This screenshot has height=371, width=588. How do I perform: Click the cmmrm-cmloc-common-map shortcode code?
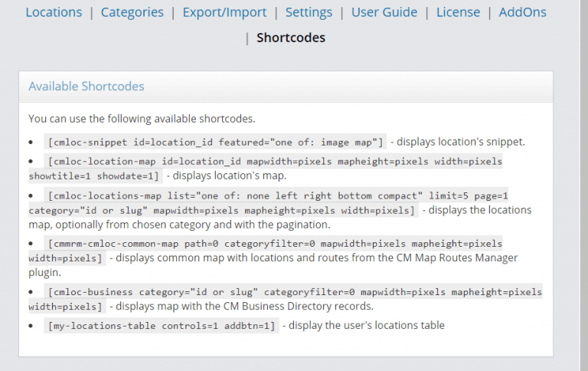pos(266,251)
